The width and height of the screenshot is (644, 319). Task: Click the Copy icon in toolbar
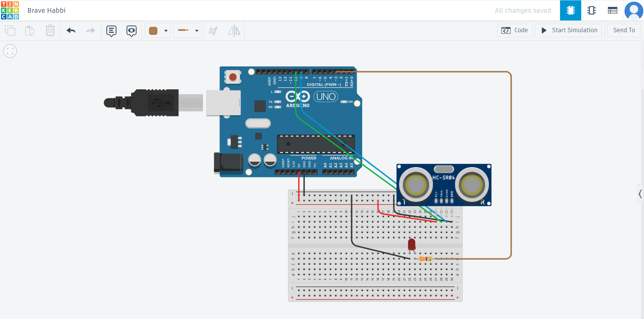[x=10, y=31]
